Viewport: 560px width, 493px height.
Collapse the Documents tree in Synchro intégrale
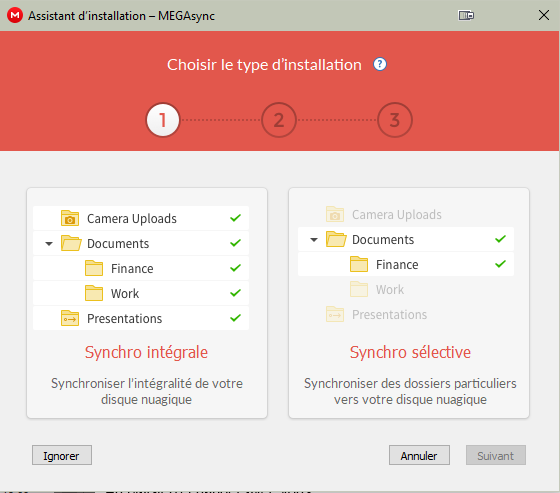tap(49, 244)
